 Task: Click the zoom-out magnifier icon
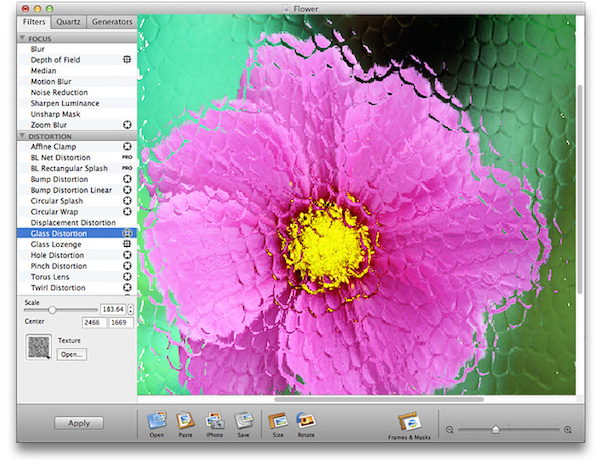(450, 429)
